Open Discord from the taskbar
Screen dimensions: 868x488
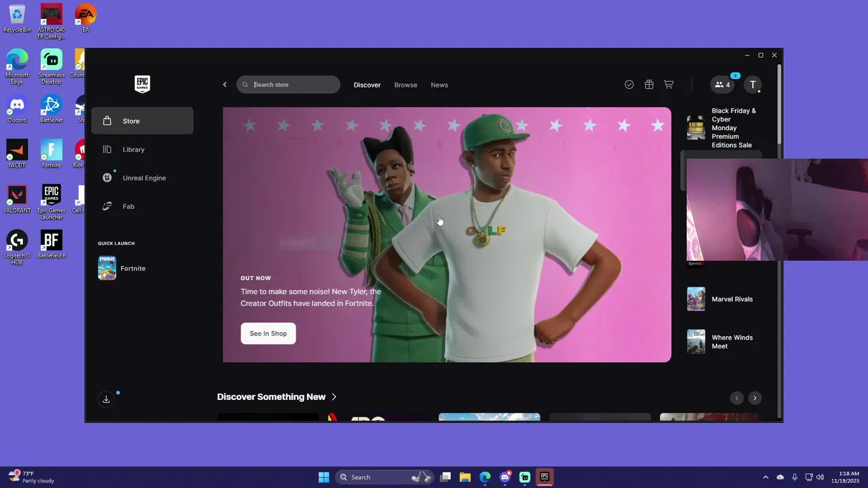[x=505, y=477]
